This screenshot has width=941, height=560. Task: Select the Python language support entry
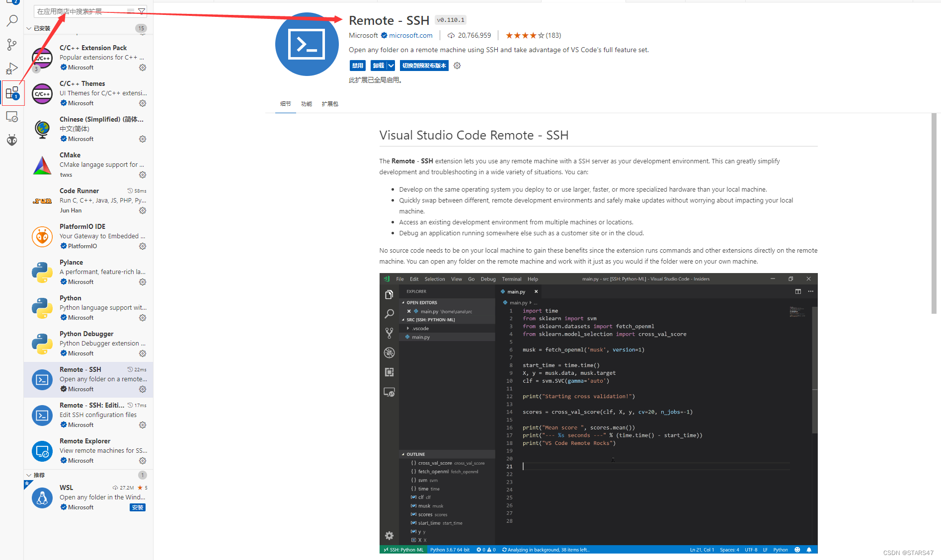click(x=88, y=308)
